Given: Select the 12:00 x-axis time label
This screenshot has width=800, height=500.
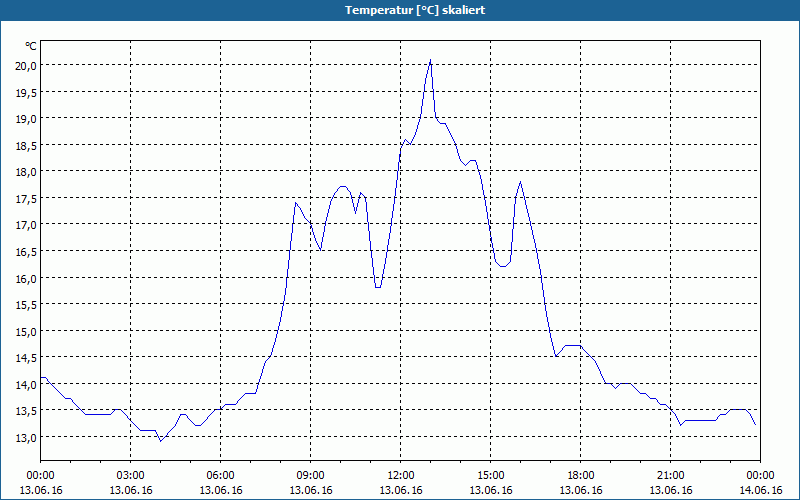Looking at the screenshot, I should tap(401, 476).
